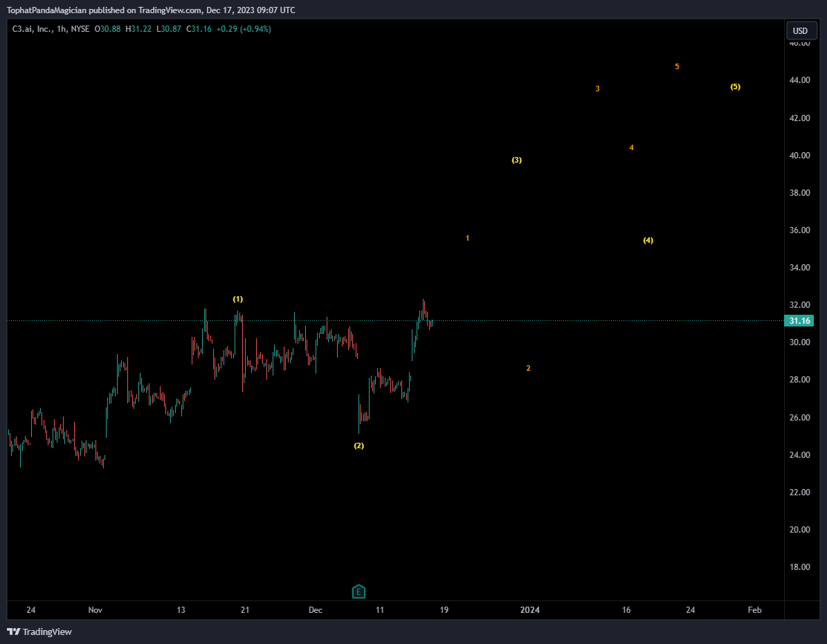827x644 pixels.
Task: Select the orange 4 sub-wave label
Action: point(631,147)
